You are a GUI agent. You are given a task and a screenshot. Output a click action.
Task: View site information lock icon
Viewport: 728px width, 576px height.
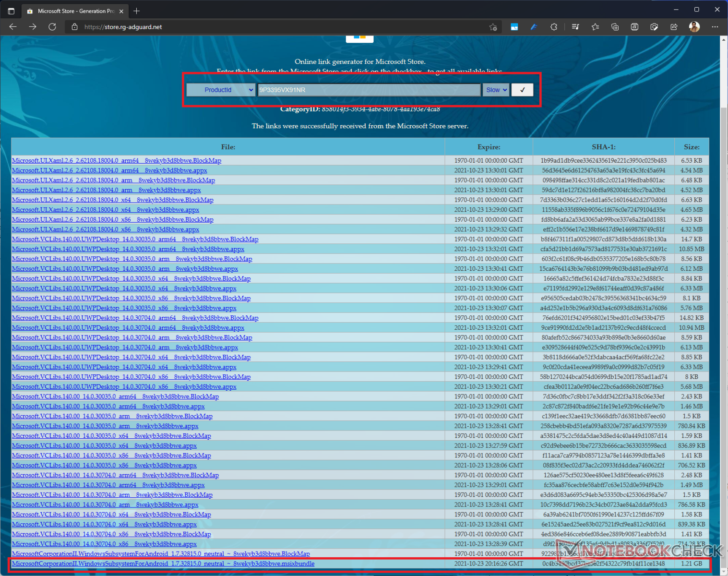tap(74, 27)
